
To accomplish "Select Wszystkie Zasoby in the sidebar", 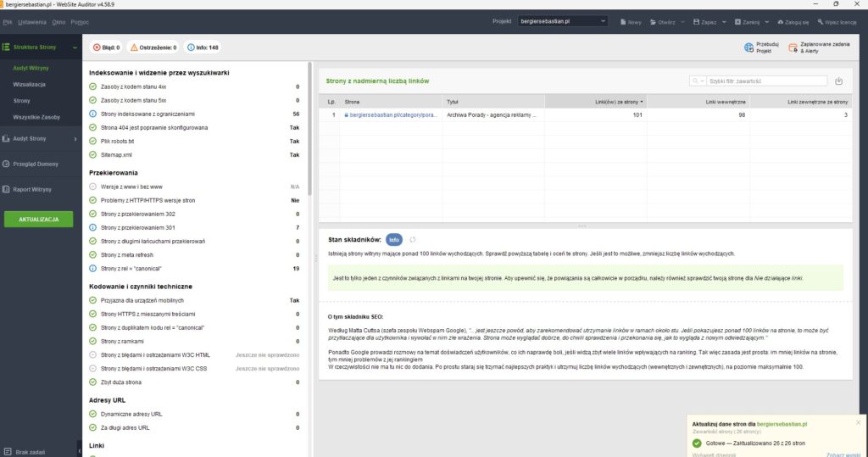I will 36,118.
